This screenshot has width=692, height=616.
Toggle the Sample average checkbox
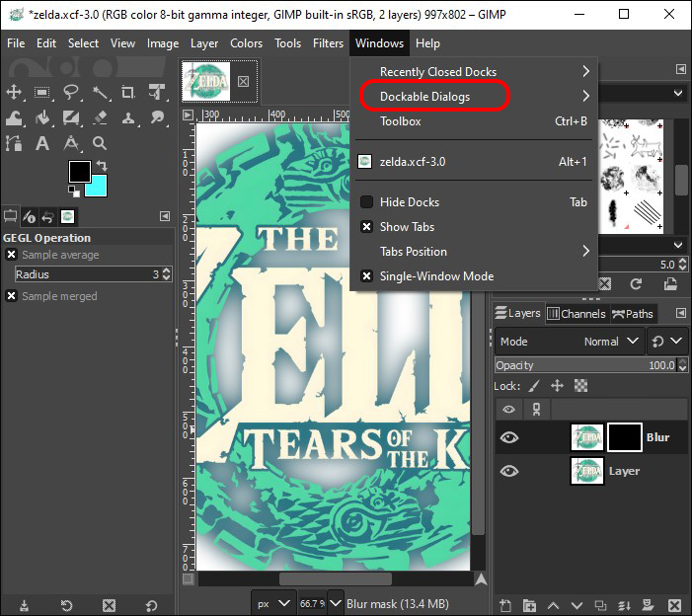coord(11,255)
